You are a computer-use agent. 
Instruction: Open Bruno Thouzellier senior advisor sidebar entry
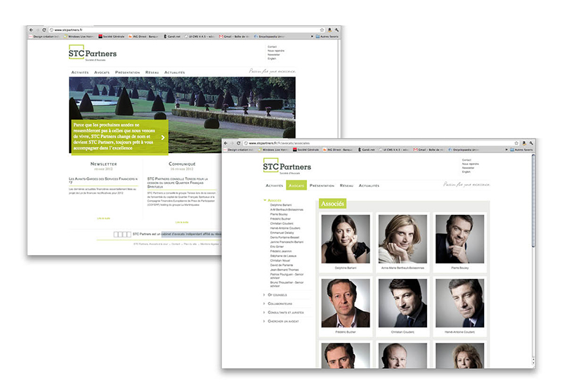coord(287,285)
